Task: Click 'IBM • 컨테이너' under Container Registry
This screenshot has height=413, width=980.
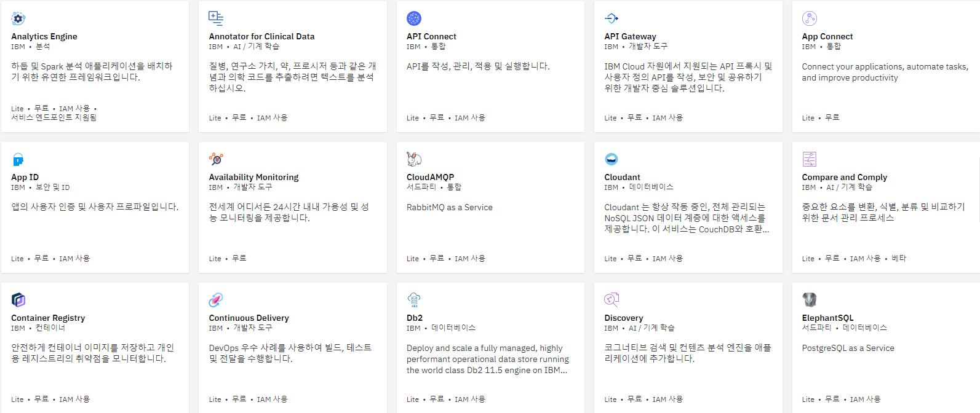Action: pyautogui.click(x=38, y=328)
